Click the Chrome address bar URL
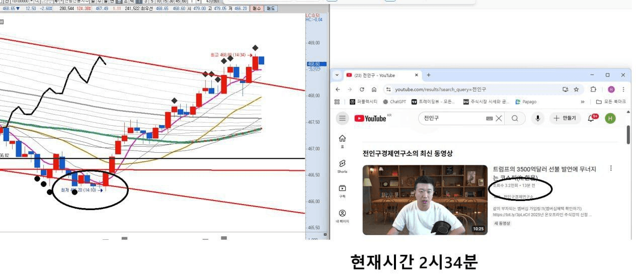Viewport: 644px width, 277px height. [440, 89]
